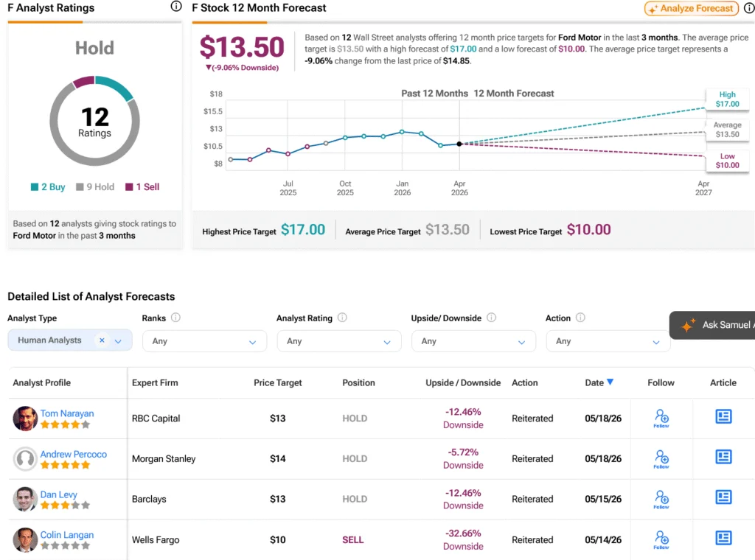
Task: Open Dan Levy's article icon
Action: tap(723, 497)
